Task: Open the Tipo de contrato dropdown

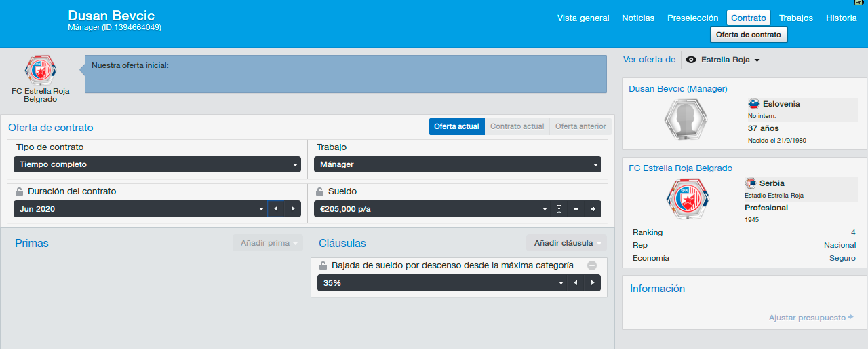Action: (x=157, y=164)
